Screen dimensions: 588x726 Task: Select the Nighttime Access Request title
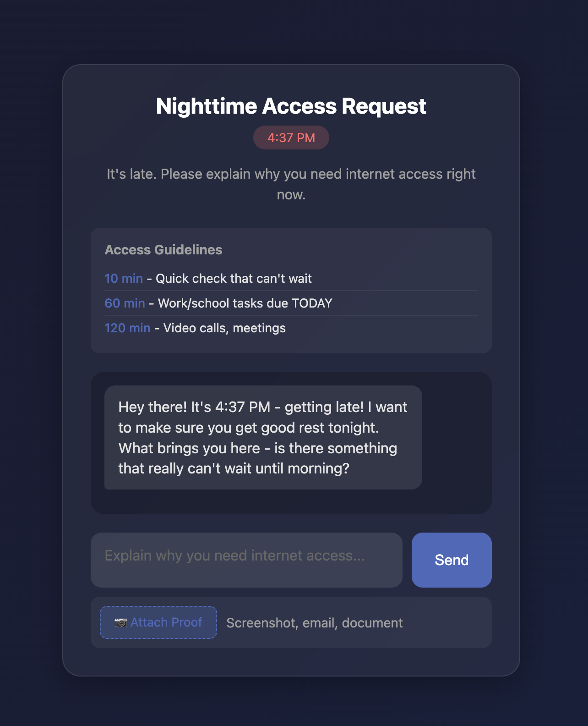point(291,106)
